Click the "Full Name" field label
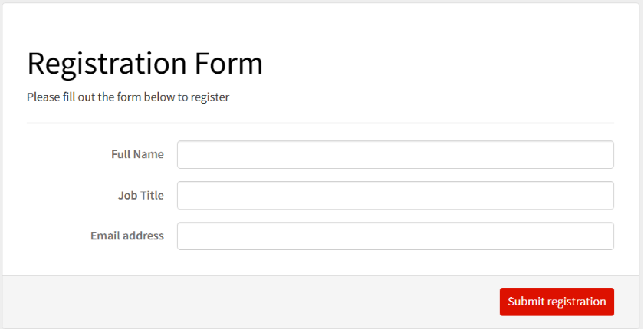 [x=137, y=154]
